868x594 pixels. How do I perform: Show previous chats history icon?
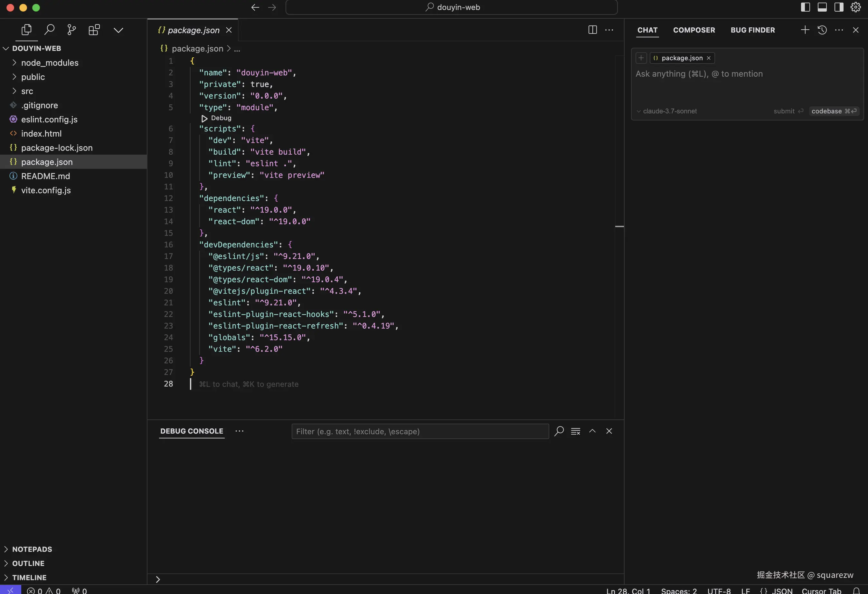pos(822,30)
